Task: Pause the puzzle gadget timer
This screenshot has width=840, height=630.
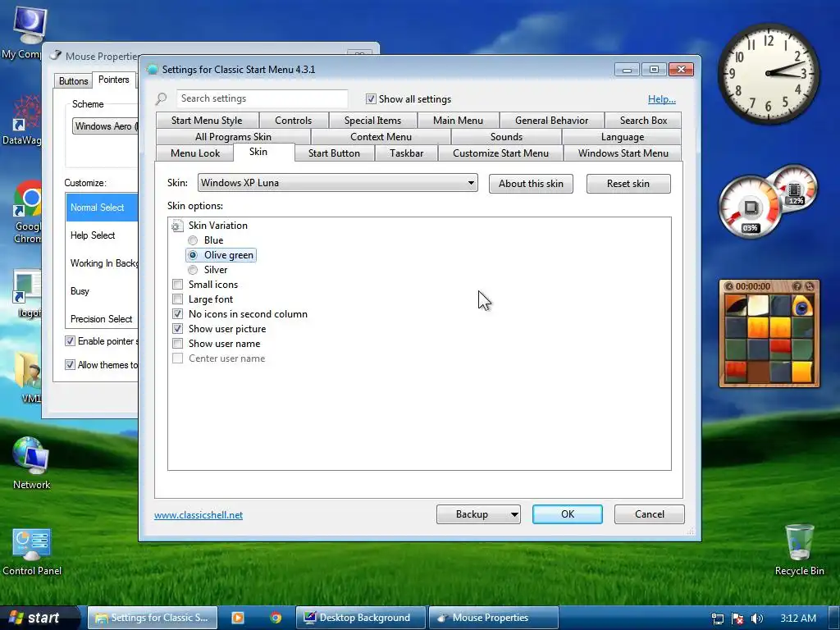Action: coord(728,286)
